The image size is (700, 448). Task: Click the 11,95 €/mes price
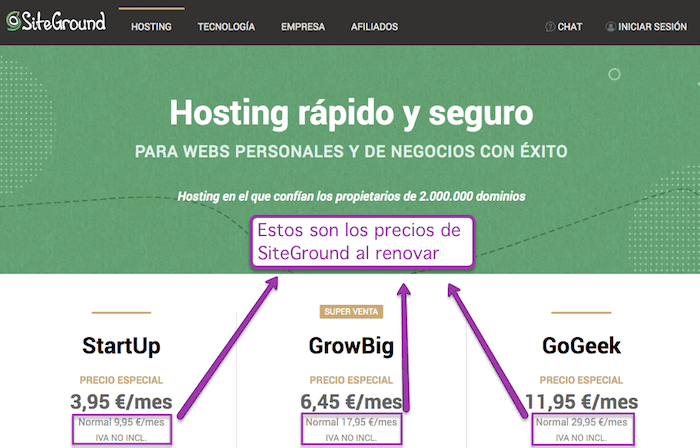[581, 402]
